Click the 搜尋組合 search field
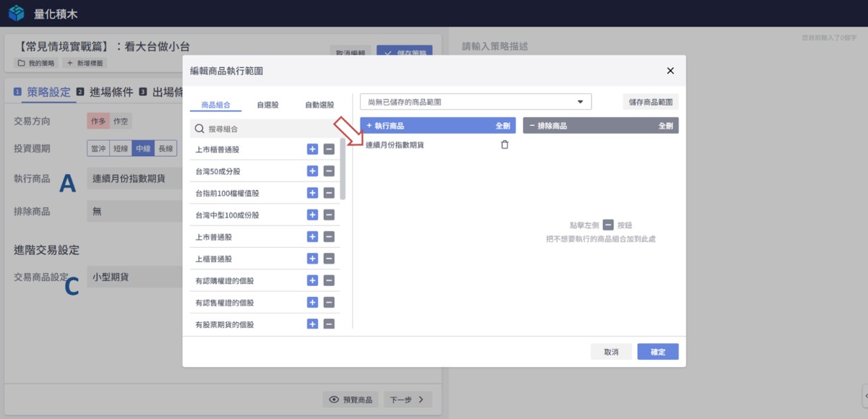The image size is (868, 419). 267,129
